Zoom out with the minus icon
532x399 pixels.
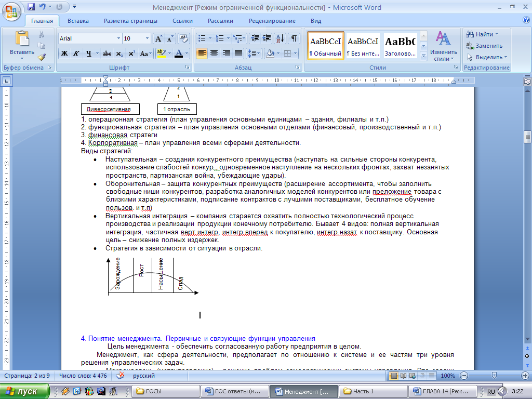tap(464, 376)
